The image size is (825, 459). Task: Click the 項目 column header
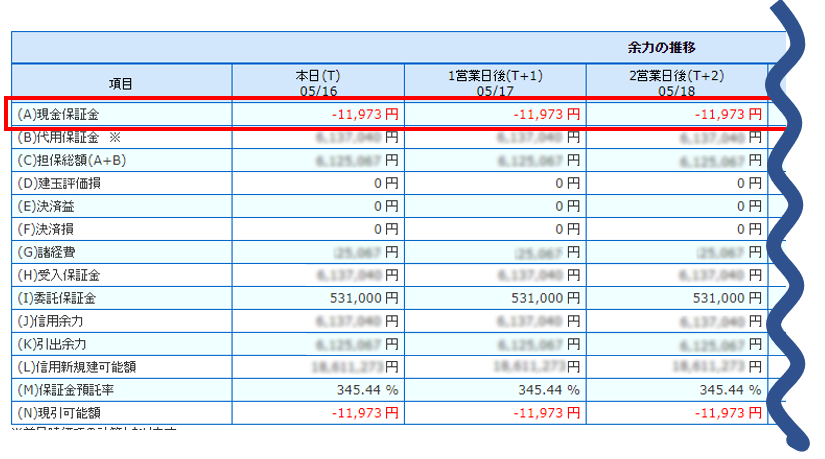tap(121, 83)
